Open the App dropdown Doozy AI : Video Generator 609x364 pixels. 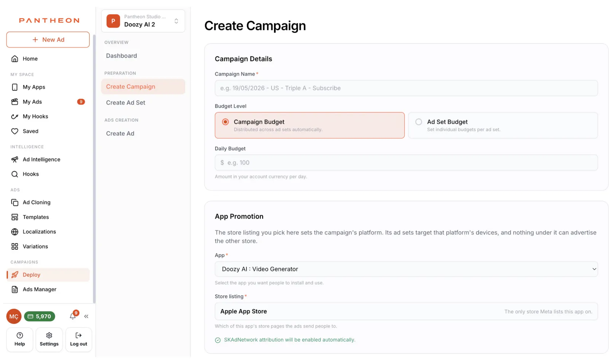[406, 269]
